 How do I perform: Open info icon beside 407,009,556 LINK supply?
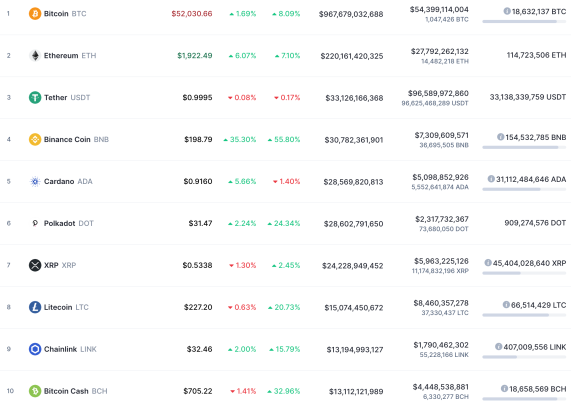click(499, 347)
